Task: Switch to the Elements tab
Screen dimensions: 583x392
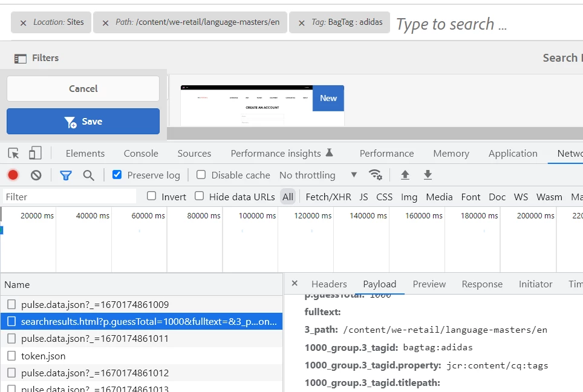Action: pos(85,153)
